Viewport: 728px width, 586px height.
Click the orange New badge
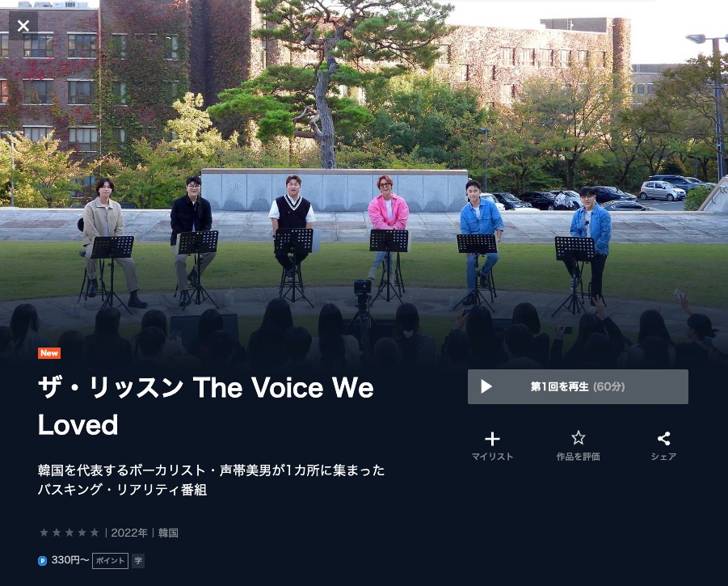pos(49,353)
